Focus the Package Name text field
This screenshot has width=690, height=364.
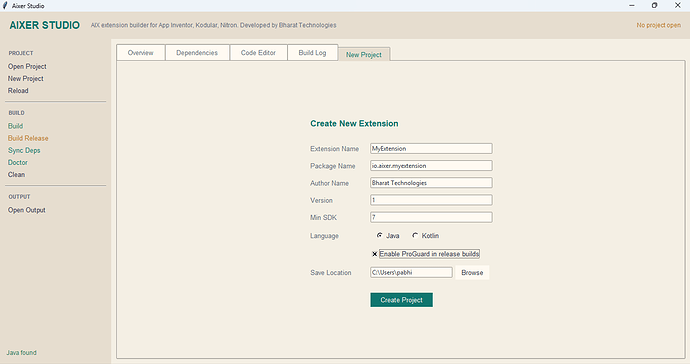[x=431, y=165]
